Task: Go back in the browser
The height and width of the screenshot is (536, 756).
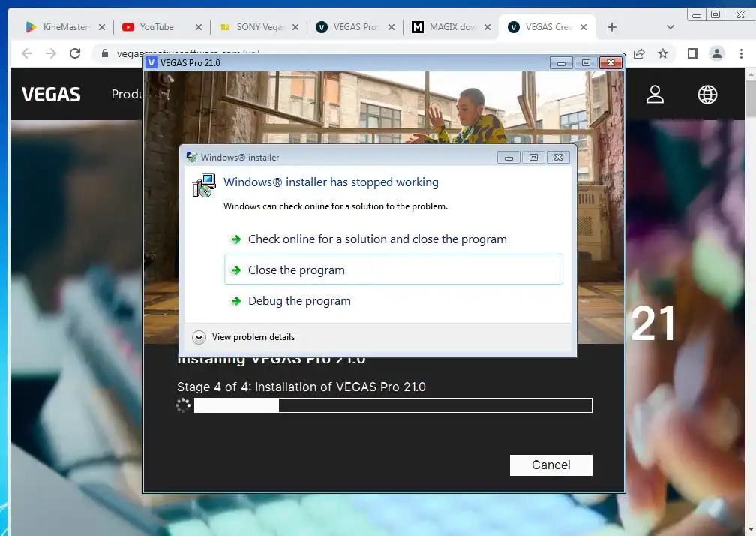Action: tap(27, 53)
